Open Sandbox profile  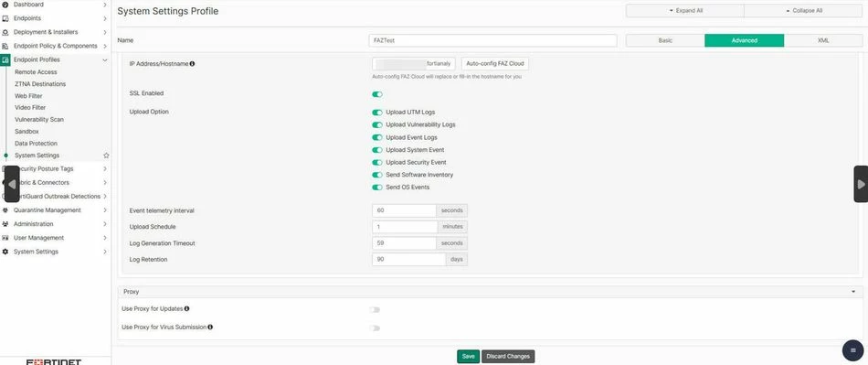pos(26,132)
